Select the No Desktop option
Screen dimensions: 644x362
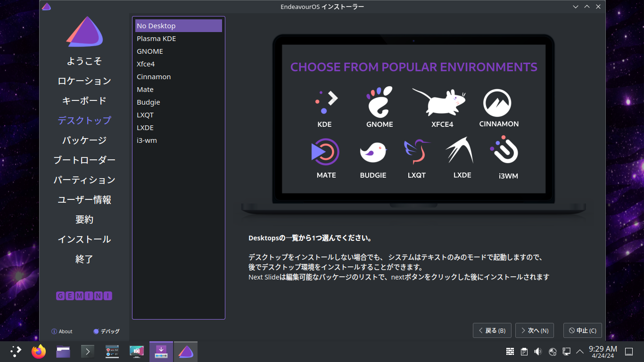point(179,26)
